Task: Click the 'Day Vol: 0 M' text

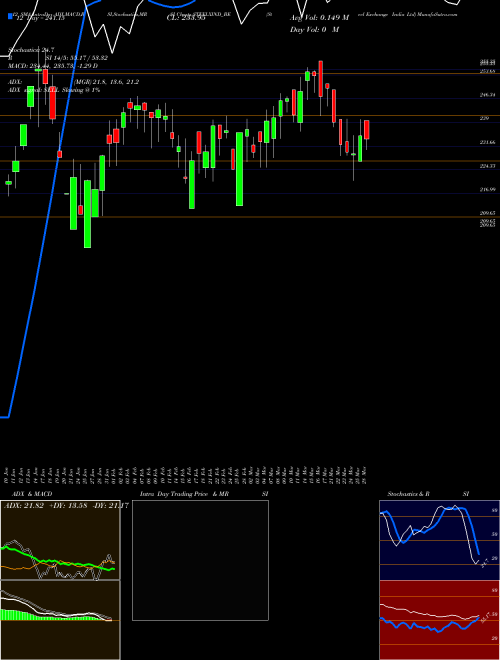Action: [x=314, y=29]
